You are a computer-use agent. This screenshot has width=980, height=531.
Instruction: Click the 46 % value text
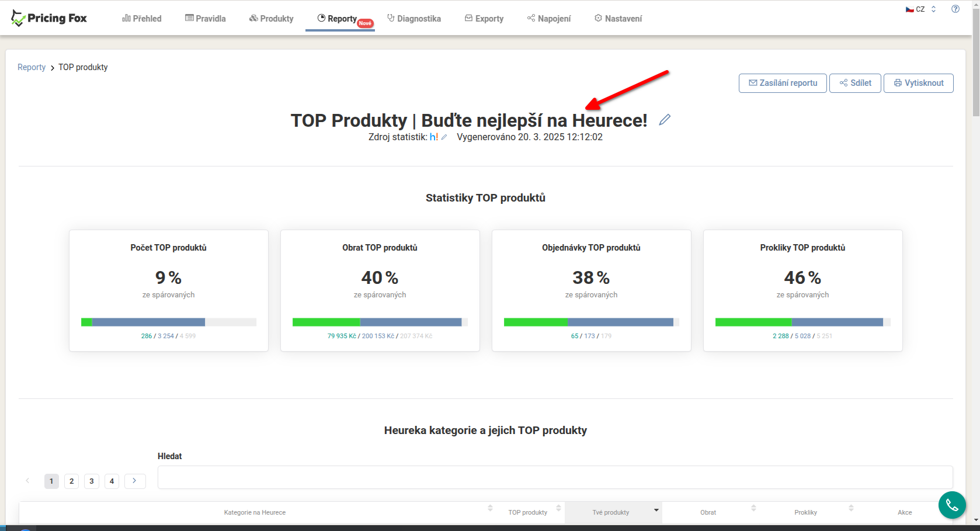pyautogui.click(x=803, y=277)
